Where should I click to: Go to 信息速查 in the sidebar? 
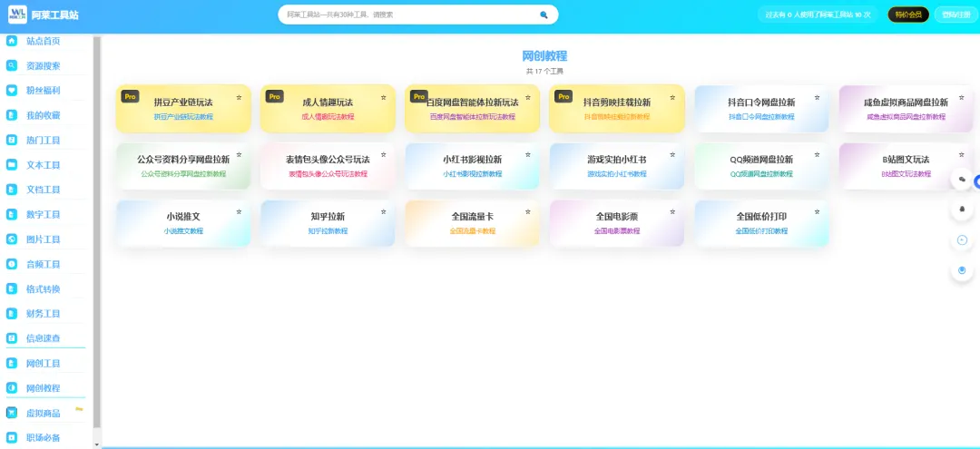pyautogui.click(x=44, y=337)
